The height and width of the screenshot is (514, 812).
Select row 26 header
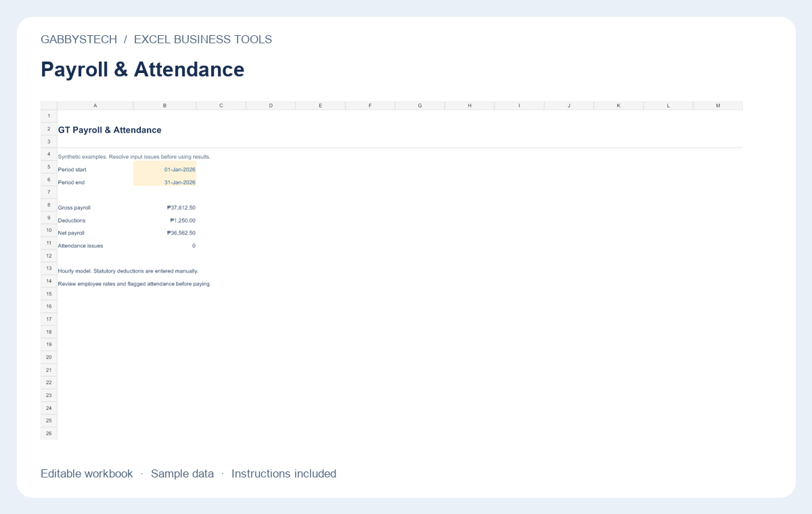49,434
